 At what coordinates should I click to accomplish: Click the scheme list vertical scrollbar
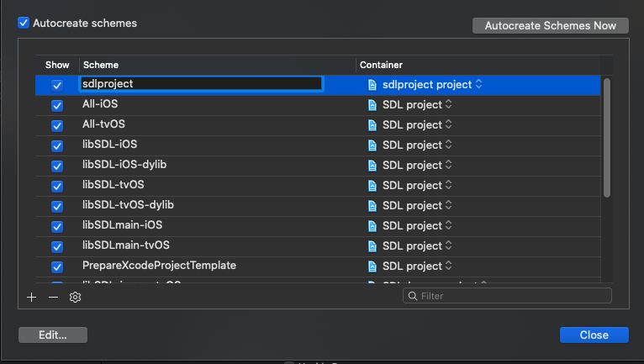click(607, 138)
